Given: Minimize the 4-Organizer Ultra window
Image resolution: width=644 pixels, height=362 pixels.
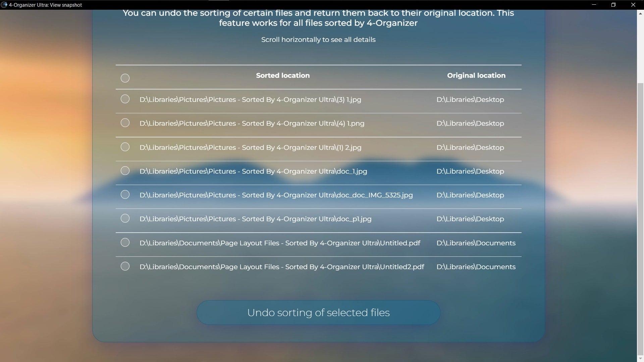Looking at the screenshot, I should point(594,5).
